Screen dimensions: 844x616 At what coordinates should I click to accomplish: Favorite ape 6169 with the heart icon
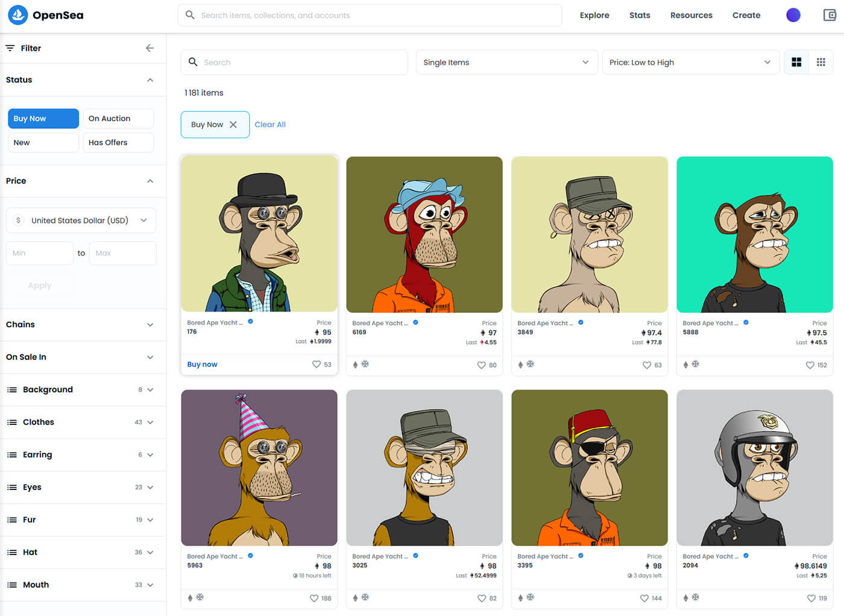(482, 365)
